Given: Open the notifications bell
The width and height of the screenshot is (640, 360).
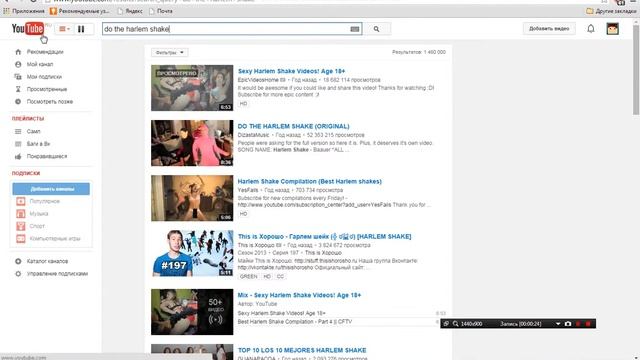Looking at the screenshot, I should click(x=591, y=29).
